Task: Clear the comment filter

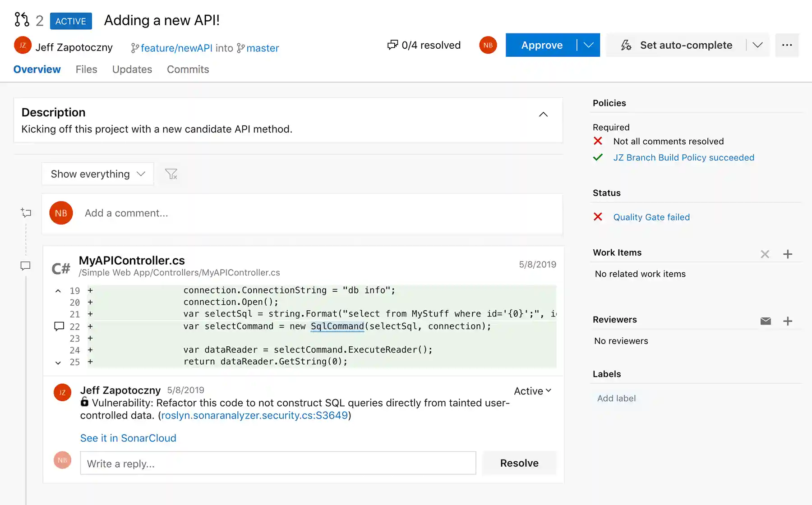Action: 171,174
